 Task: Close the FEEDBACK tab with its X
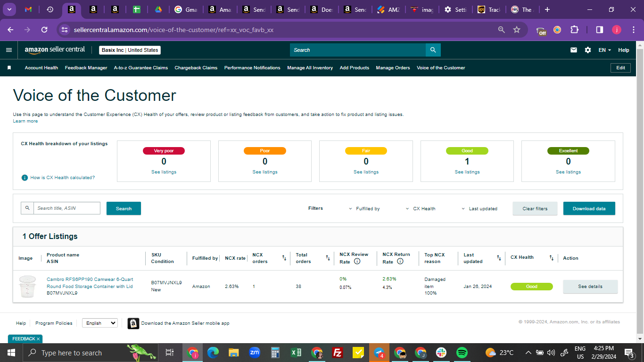coord(38,339)
